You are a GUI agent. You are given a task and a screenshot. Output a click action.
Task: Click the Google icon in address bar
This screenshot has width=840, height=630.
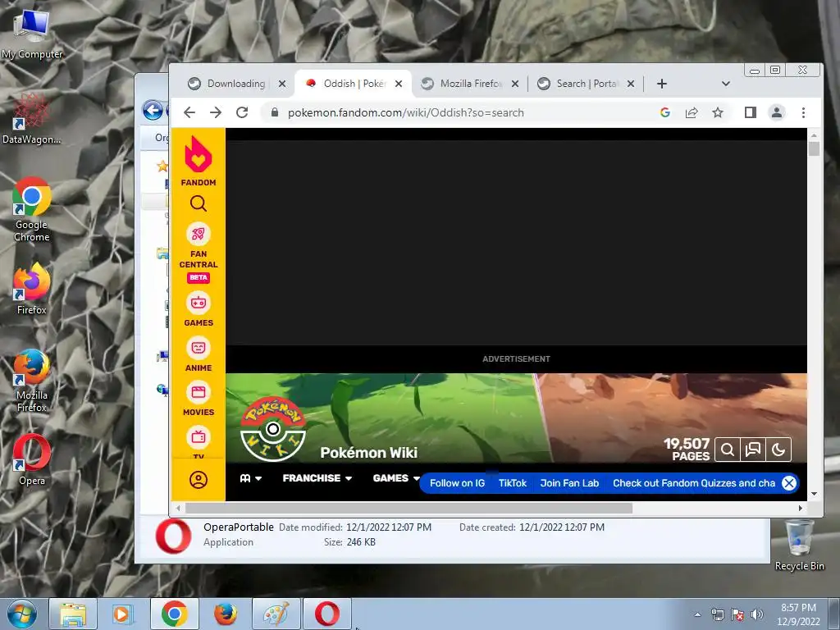(664, 112)
